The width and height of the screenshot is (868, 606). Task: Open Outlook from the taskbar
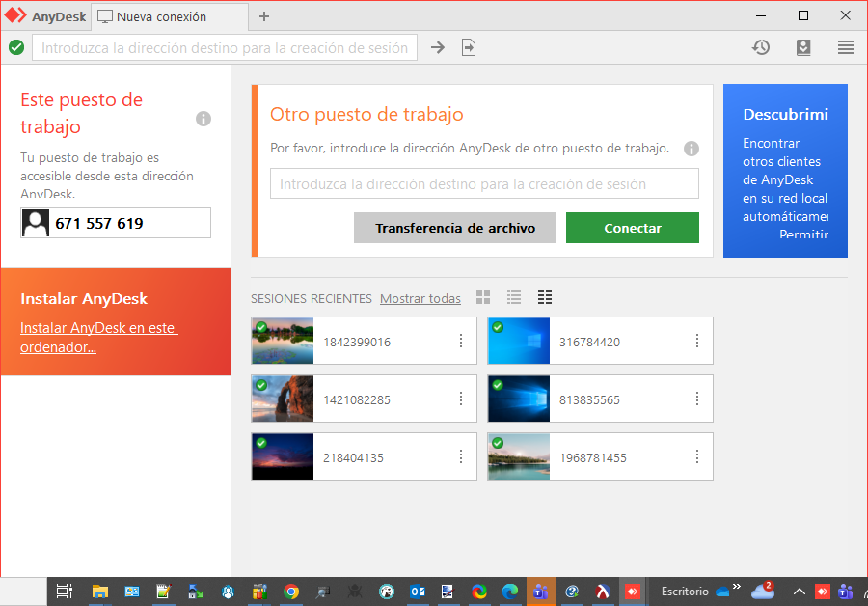pos(418,592)
